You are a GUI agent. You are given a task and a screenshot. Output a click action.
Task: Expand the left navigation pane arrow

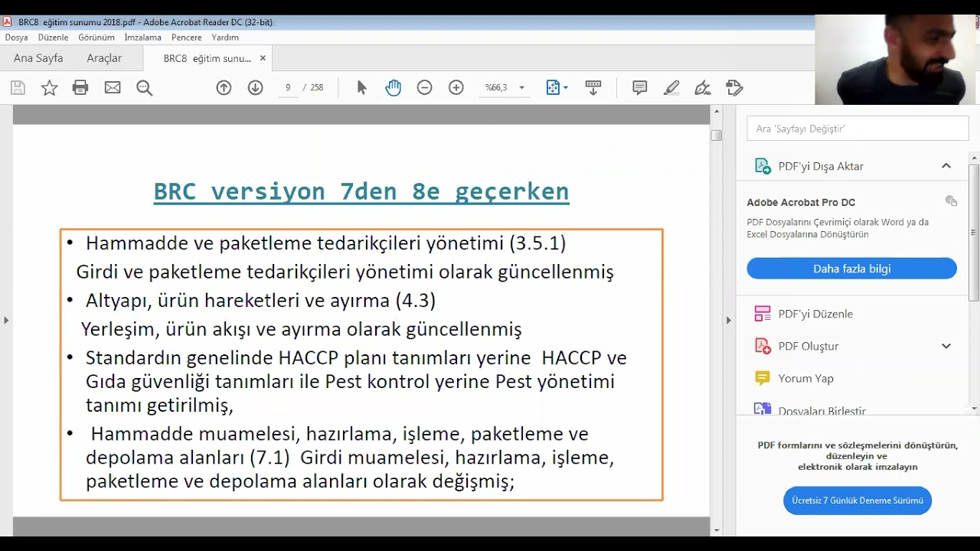tap(6, 320)
